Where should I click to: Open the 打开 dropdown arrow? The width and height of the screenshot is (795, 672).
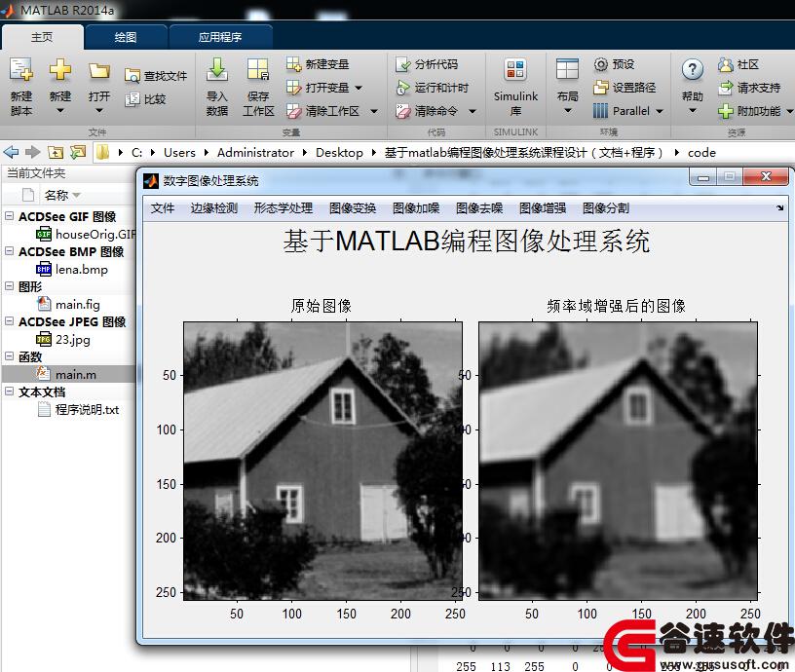(x=98, y=110)
